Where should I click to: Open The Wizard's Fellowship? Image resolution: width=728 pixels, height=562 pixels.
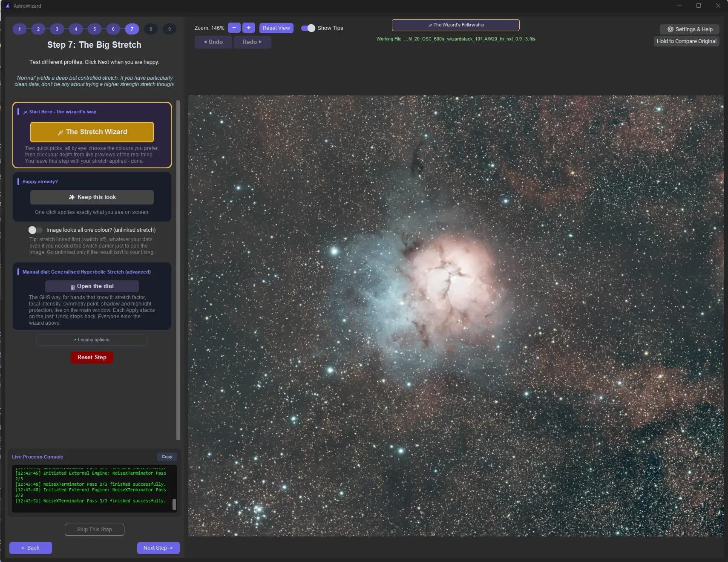pyautogui.click(x=456, y=25)
